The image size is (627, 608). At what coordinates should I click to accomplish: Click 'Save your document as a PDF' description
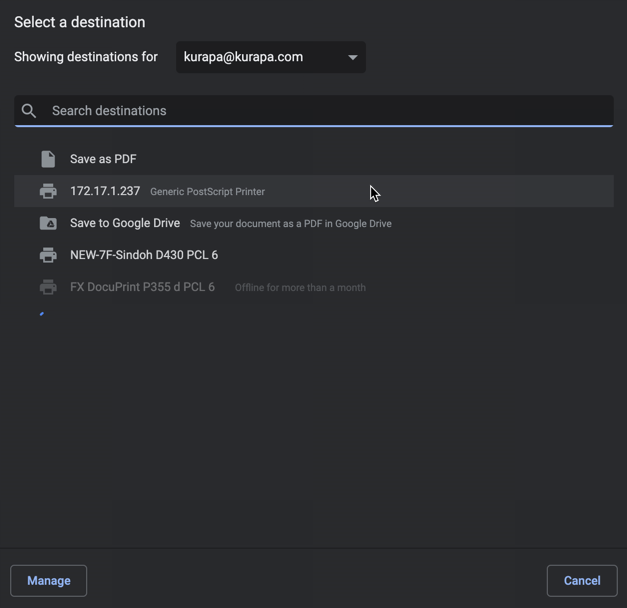click(x=290, y=224)
